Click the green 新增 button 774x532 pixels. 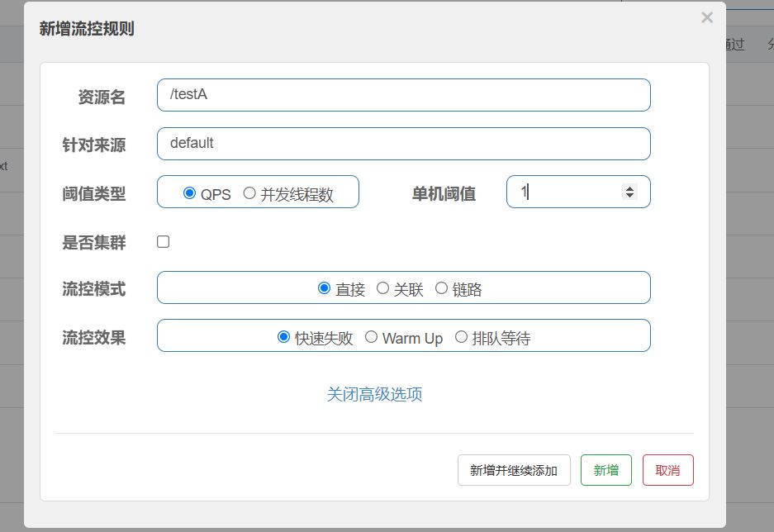605,470
